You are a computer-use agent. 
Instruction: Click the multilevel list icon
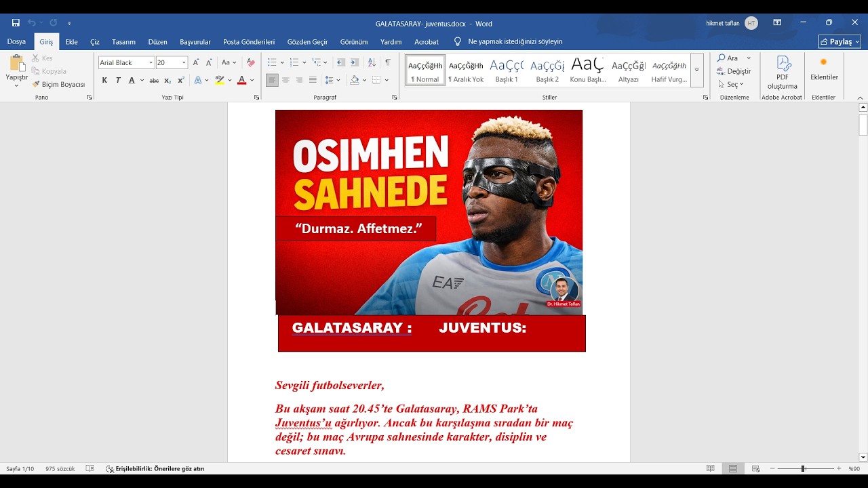click(317, 62)
